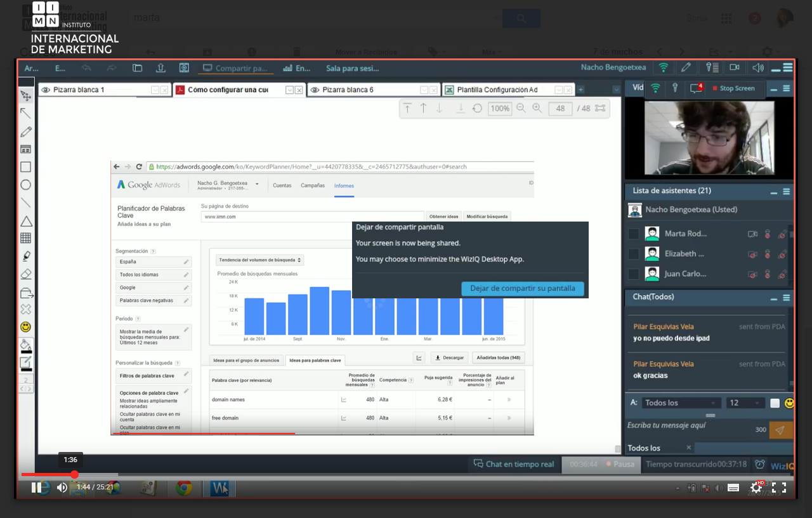812x518 pixels.
Task: Check the box next to Elizabeth ...
Action: [633, 254]
